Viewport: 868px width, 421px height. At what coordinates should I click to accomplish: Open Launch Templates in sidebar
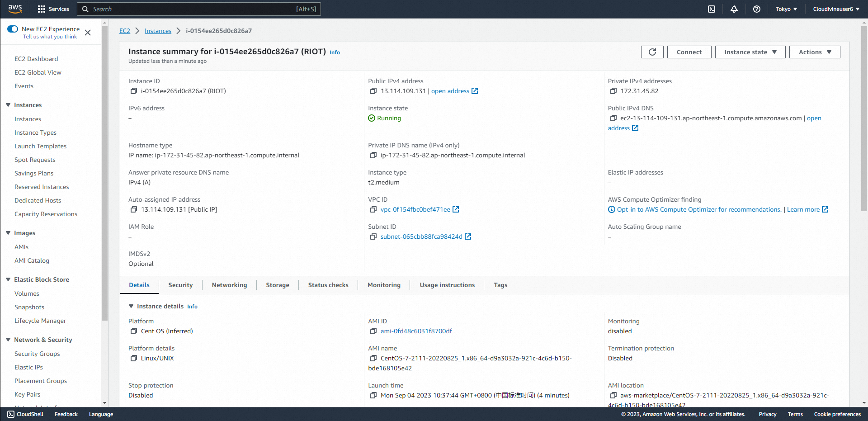click(x=40, y=146)
